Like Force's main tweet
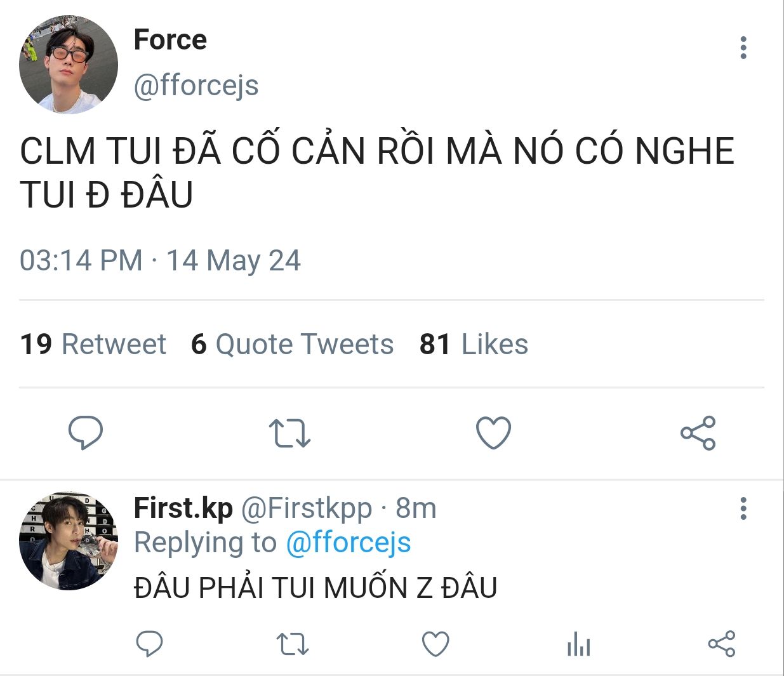784x676 pixels. [493, 433]
